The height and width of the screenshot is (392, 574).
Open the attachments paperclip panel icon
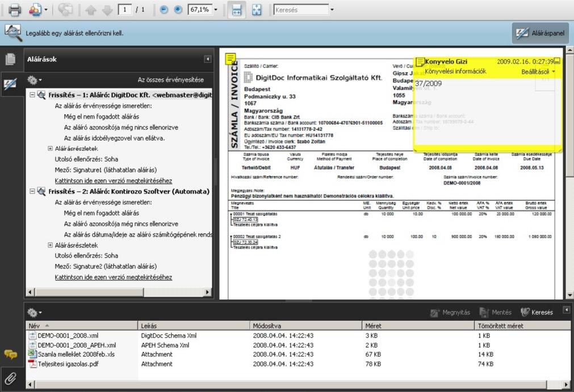(11, 378)
